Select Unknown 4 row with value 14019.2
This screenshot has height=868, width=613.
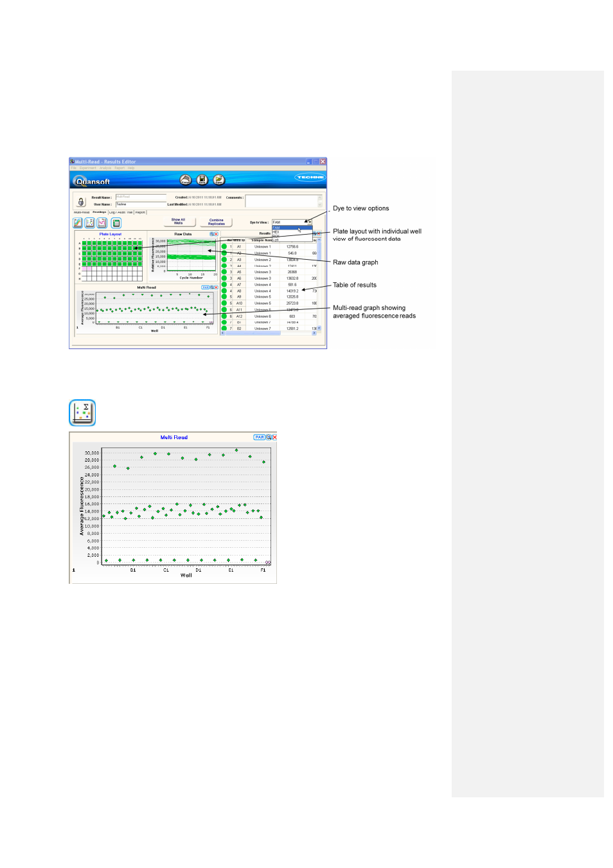click(x=269, y=291)
